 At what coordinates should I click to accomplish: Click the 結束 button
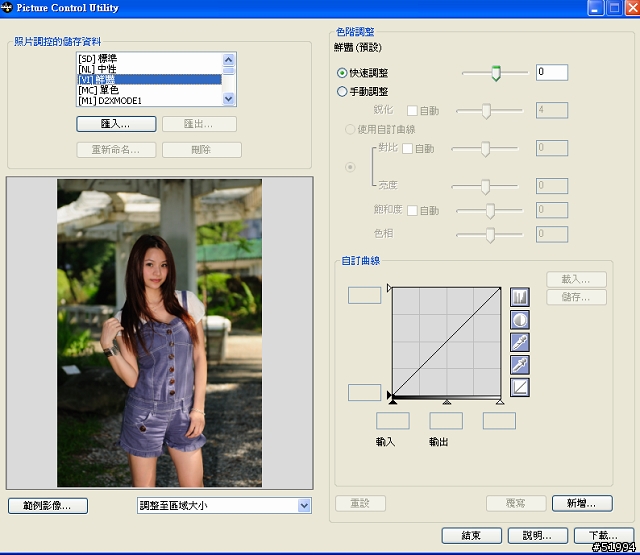click(471, 536)
